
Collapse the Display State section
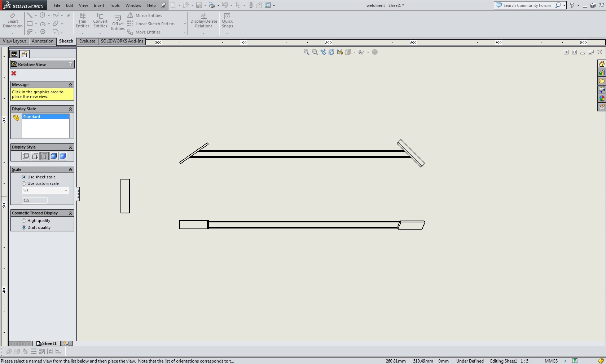coord(70,109)
